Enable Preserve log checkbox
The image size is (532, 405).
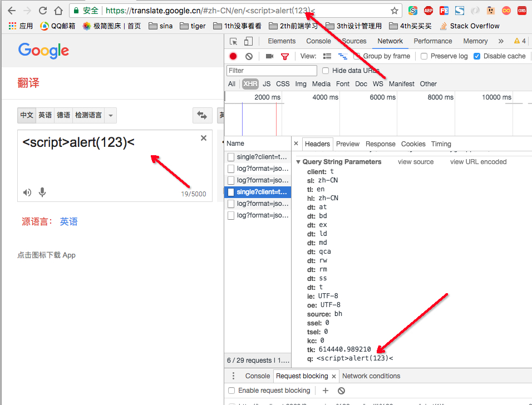(424, 56)
